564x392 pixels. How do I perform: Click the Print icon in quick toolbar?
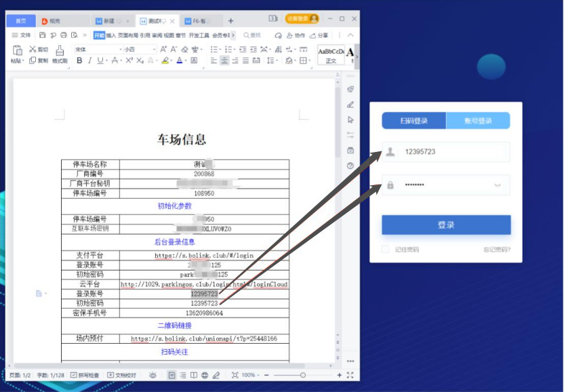pyautogui.click(x=64, y=35)
